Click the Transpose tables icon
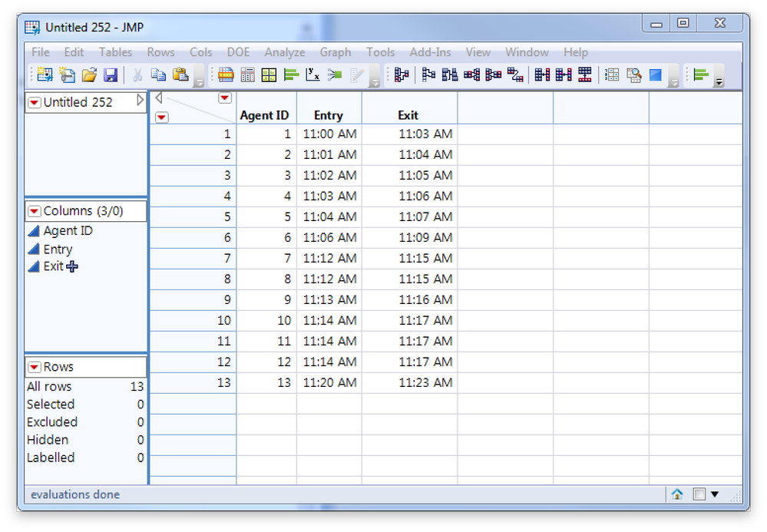The height and width of the screenshot is (532, 767). pyautogui.click(x=515, y=74)
